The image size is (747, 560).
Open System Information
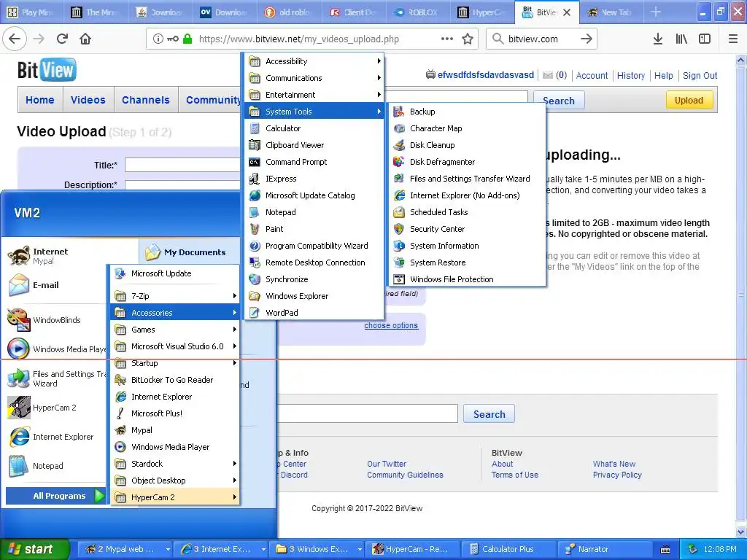pyautogui.click(x=467, y=246)
